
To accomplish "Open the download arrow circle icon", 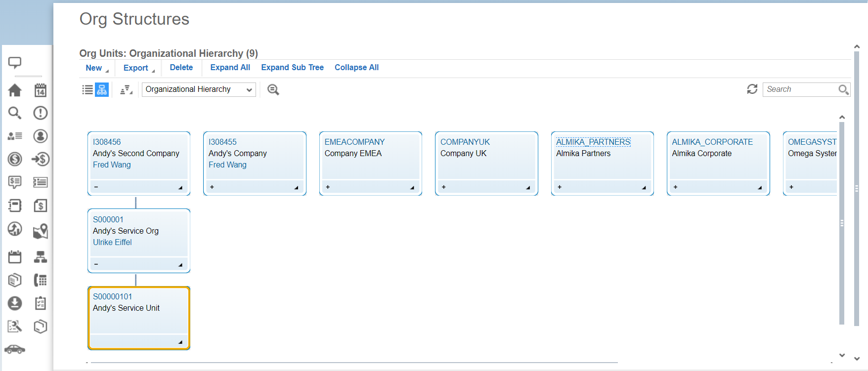I will pos(15,303).
